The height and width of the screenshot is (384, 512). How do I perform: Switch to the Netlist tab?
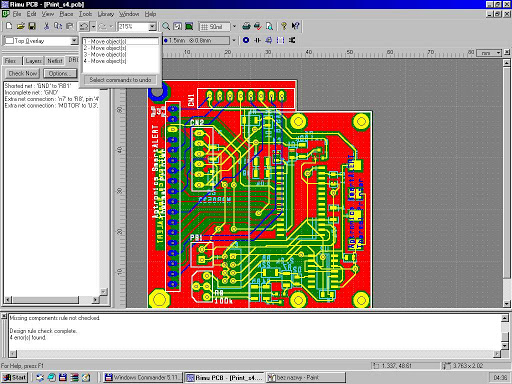point(55,61)
